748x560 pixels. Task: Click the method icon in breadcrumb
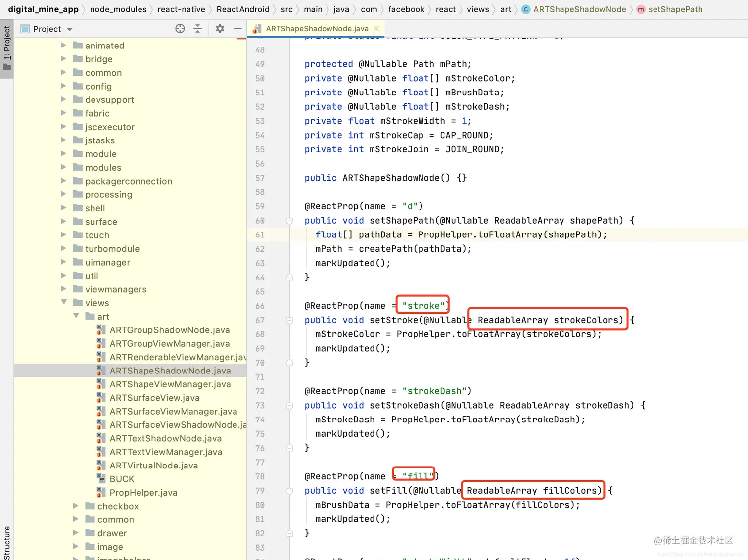[641, 9]
